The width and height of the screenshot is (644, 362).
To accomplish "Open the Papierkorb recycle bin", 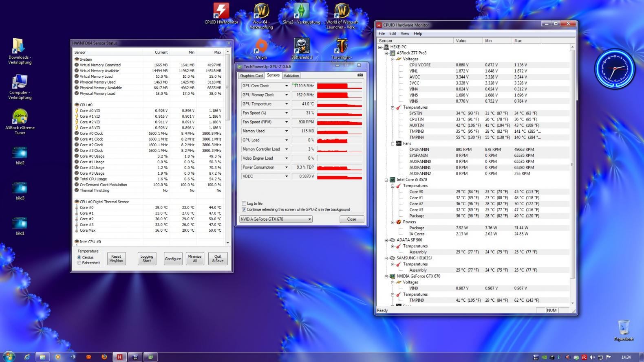I will click(x=624, y=330).
